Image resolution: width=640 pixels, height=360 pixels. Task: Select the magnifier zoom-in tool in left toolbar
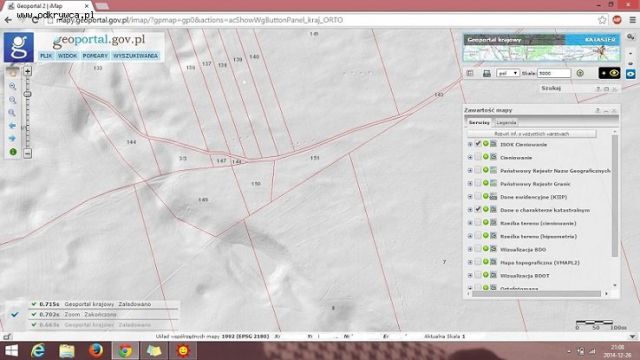[12, 87]
